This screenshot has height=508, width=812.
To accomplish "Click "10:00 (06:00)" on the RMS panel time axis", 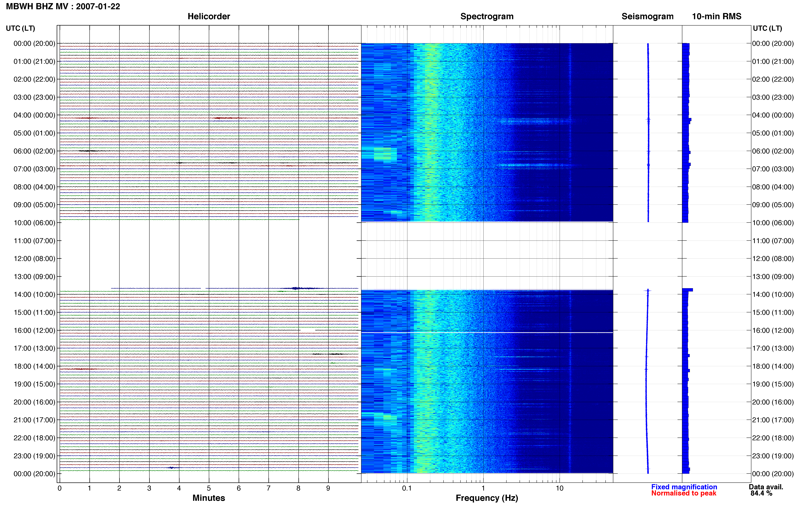I will point(773,223).
